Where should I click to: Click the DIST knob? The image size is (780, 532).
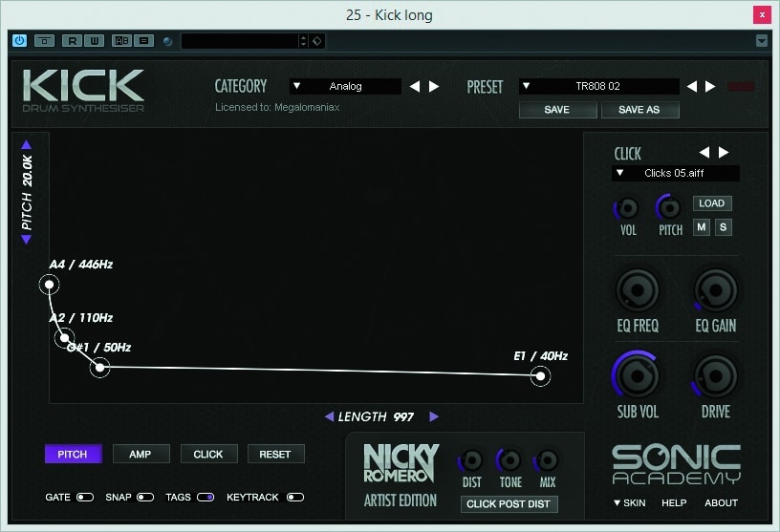(x=471, y=461)
